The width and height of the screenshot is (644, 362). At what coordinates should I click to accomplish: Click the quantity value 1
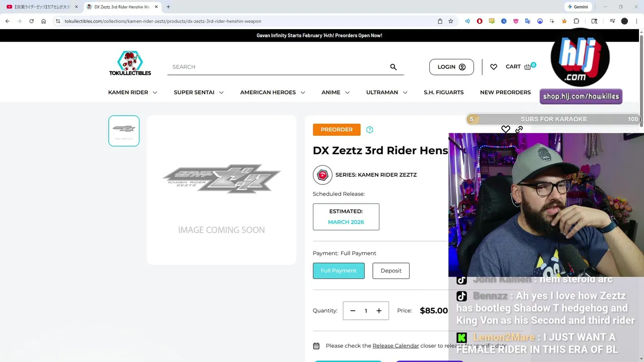tap(366, 311)
